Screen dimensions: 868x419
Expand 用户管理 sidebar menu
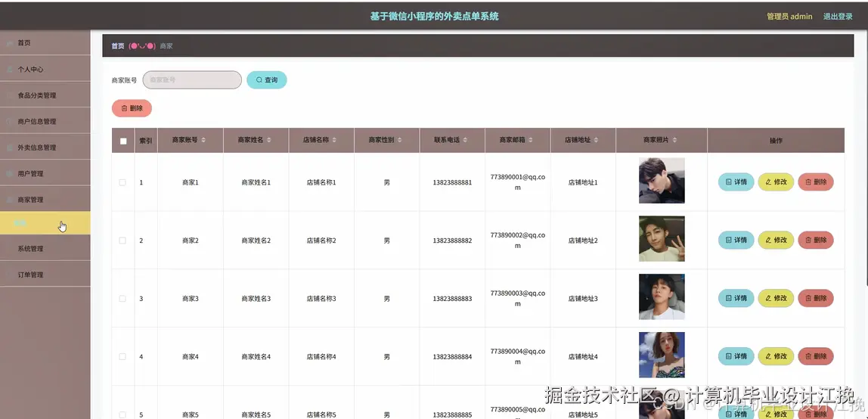click(x=45, y=173)
